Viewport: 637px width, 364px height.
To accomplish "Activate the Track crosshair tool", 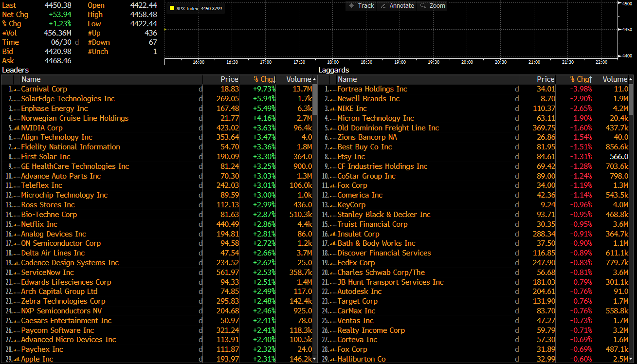I will pos(362,5).
